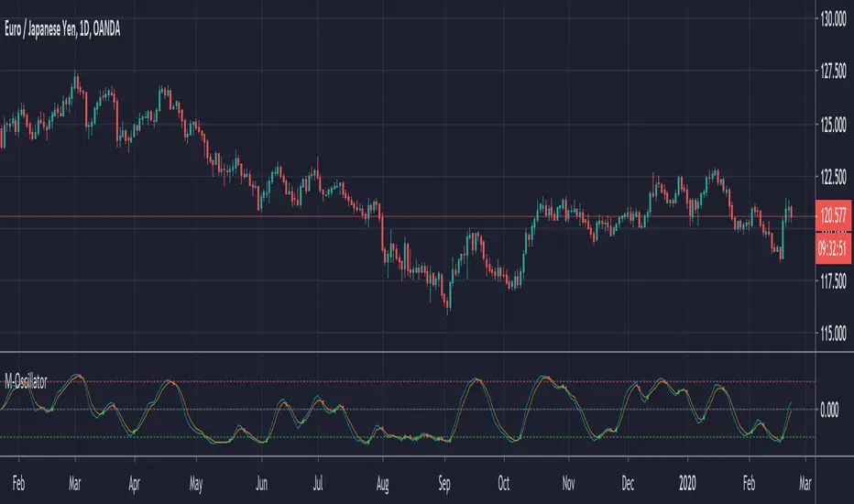Click the Sep label on time axis
The width and height of the screenshot is (854, 504).
444,484
